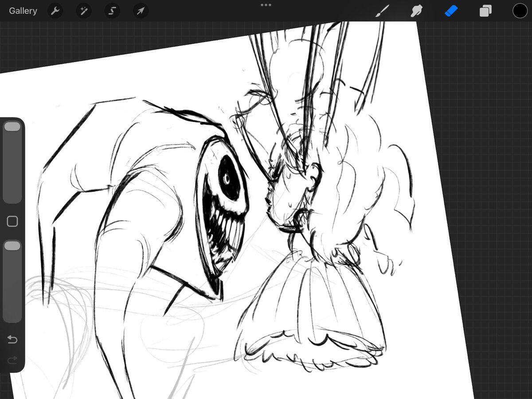Screen dimensions: 532x399
Task: Open the Selection tool
Action: tap(112, 11)
